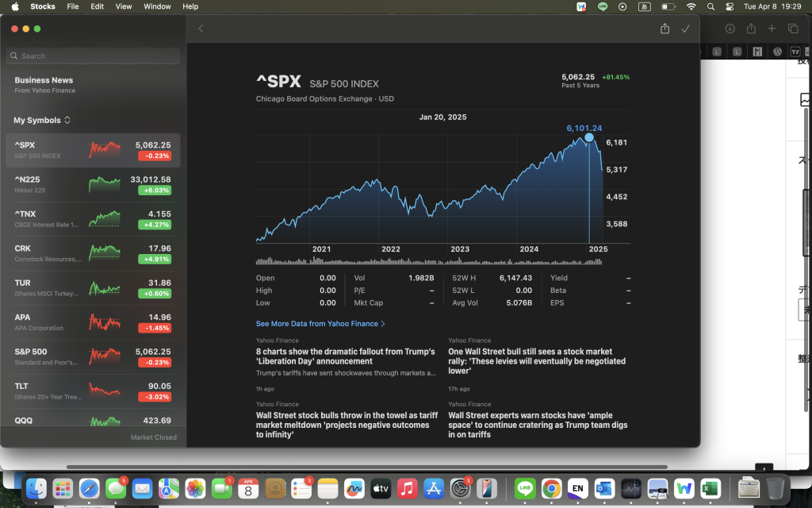Click the plus new tab icon in Safari
This screenshot has width=812, height=508.
(772, 29)
